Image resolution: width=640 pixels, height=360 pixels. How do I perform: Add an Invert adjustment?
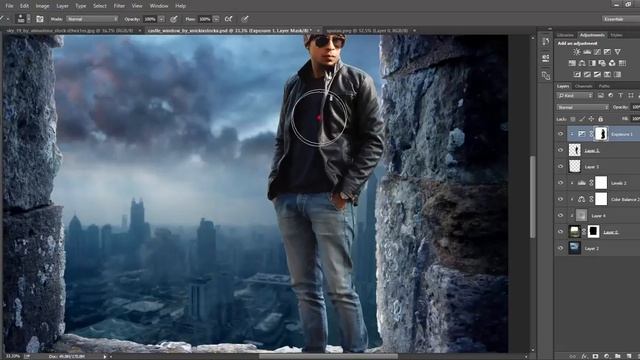click(x=577, y=75)
